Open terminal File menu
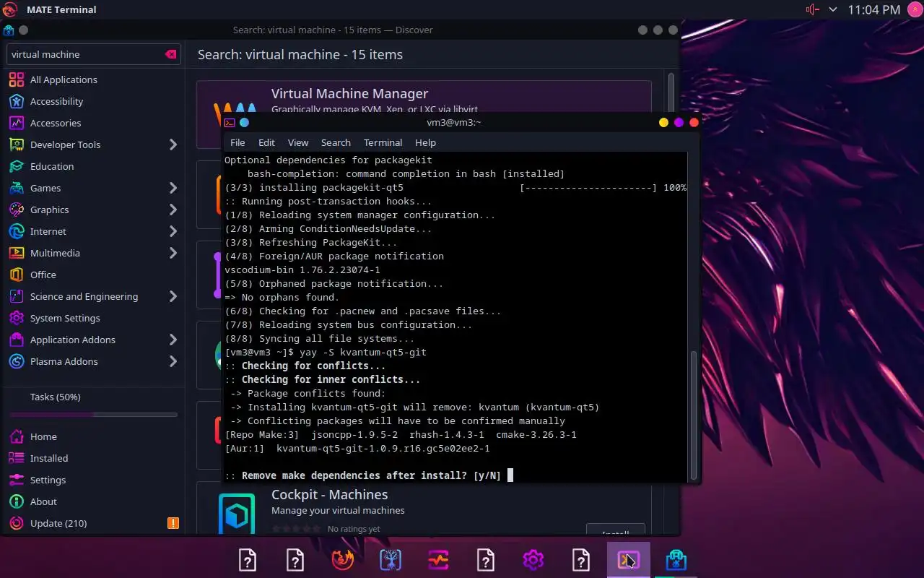 237,142
